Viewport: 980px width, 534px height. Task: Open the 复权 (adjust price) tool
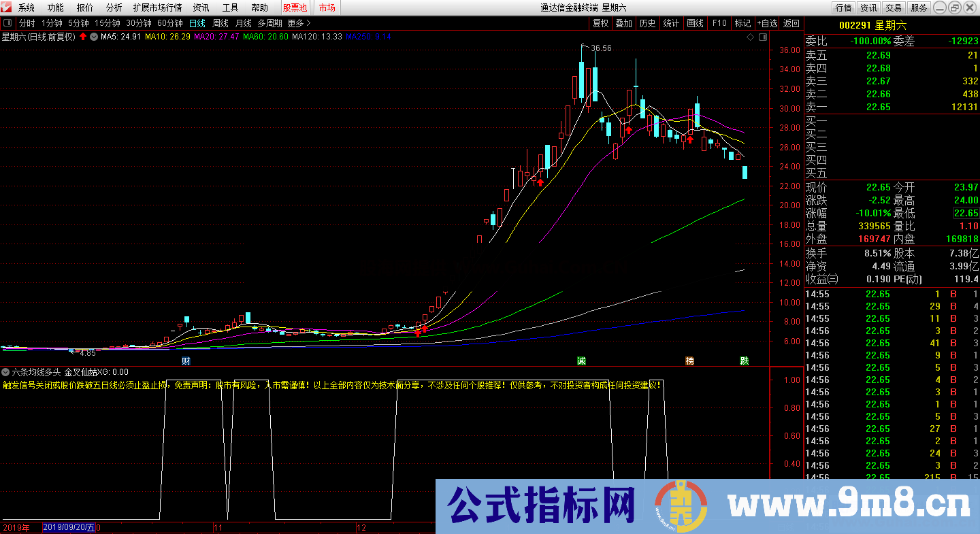pos(600,22)
